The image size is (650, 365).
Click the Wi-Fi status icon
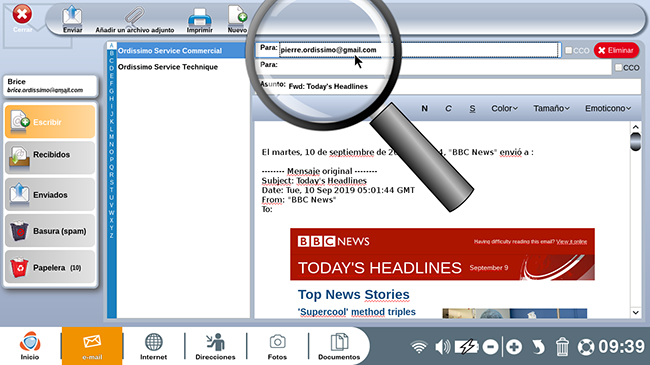[419, 347]
